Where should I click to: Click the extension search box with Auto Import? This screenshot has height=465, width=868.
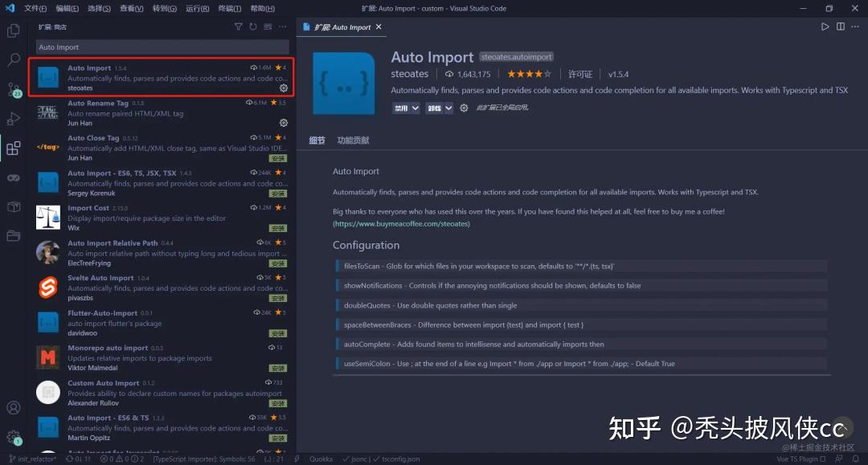(x=162, y=47)
